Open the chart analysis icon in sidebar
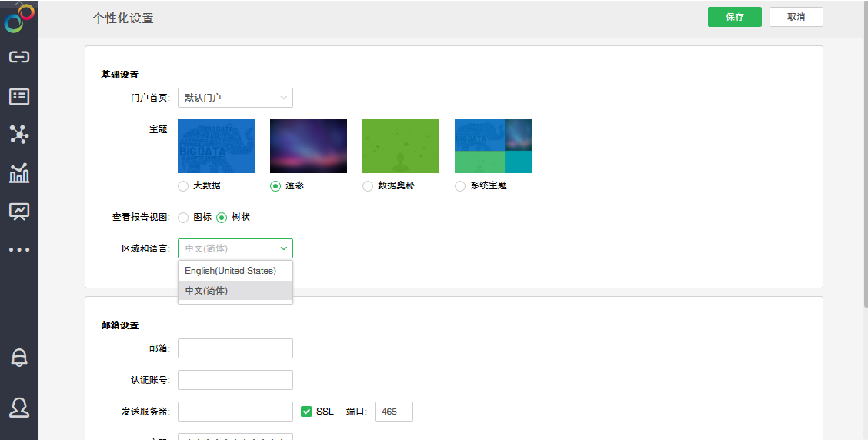This screenshot has height=440, width=868. [x=19, y=173]
